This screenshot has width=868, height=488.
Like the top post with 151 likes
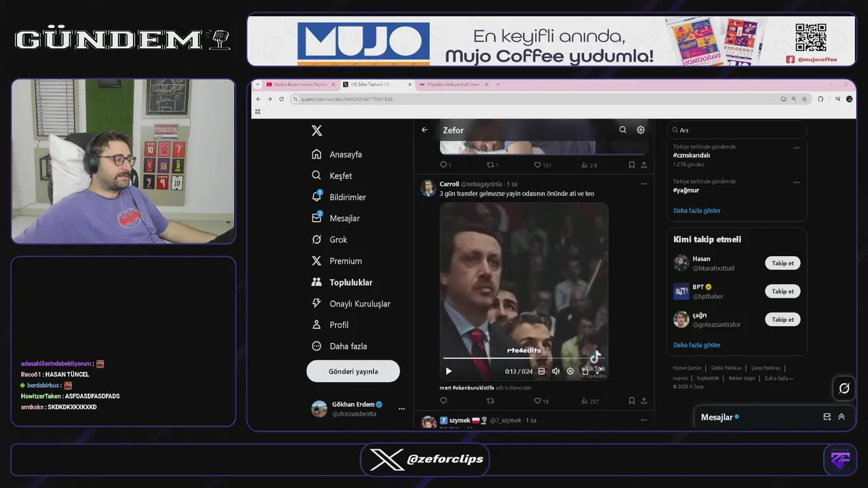tap(542, 165)
